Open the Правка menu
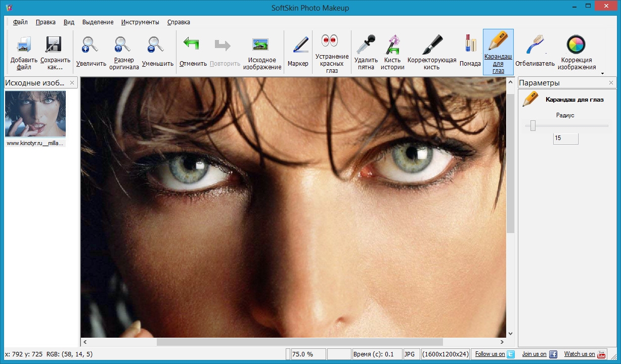This screenshot has height=364, width=621. (x=46, y=22)
